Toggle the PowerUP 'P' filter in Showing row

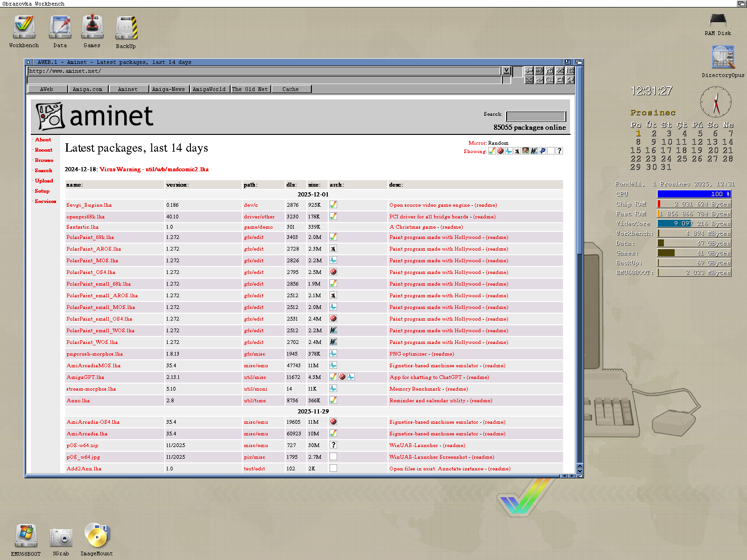pos(543,151)
